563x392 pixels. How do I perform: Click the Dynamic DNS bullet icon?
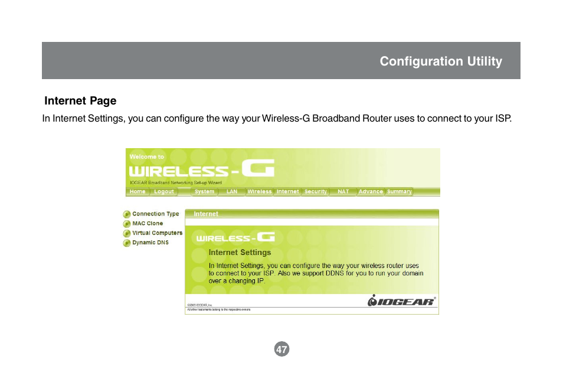click(x=126, y=243)
